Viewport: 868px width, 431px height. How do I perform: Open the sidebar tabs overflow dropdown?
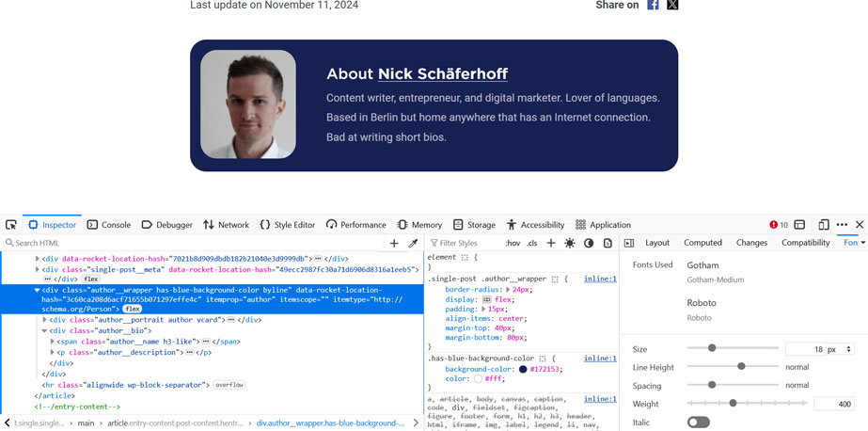coord(862,243)
